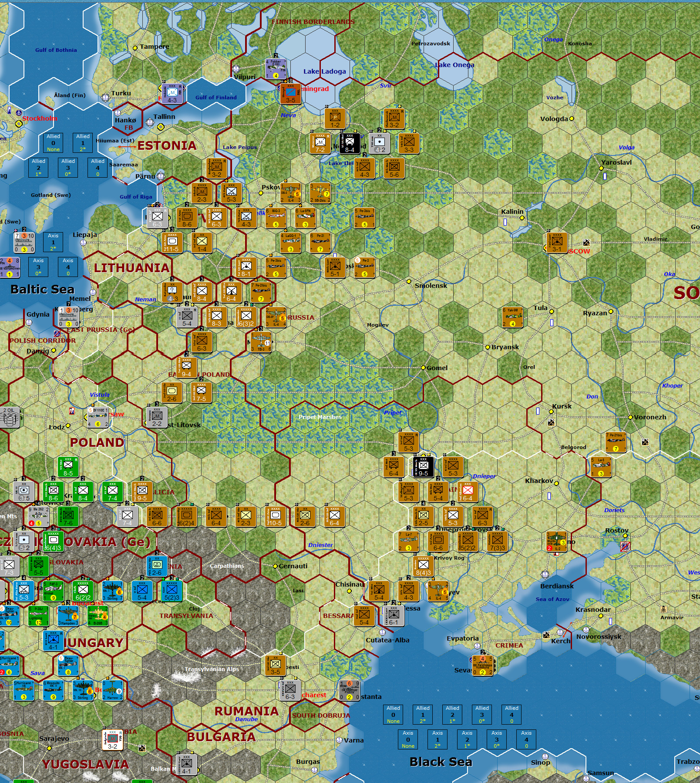Pick the Romanian Destroyer Flotilla counter

[x=350, y=690]
